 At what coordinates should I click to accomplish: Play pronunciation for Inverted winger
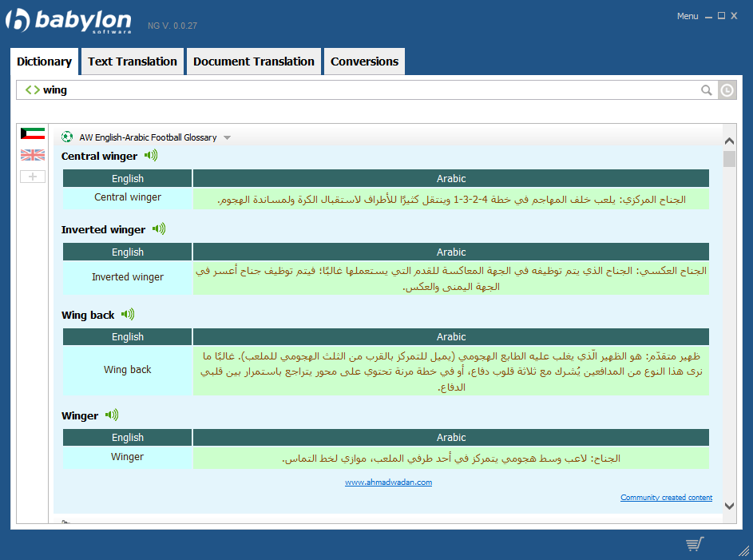(159, 229)
